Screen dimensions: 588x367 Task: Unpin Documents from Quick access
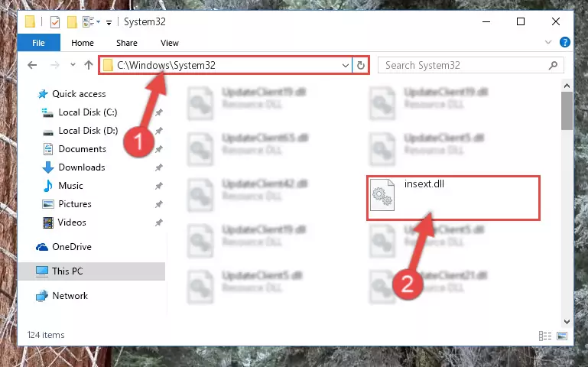(159, 149)
